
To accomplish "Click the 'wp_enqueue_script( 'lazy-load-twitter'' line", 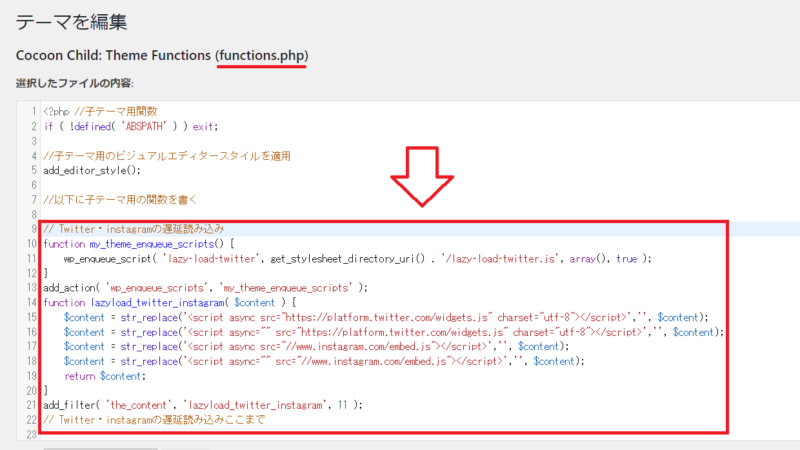I will (x=358, y=259).
